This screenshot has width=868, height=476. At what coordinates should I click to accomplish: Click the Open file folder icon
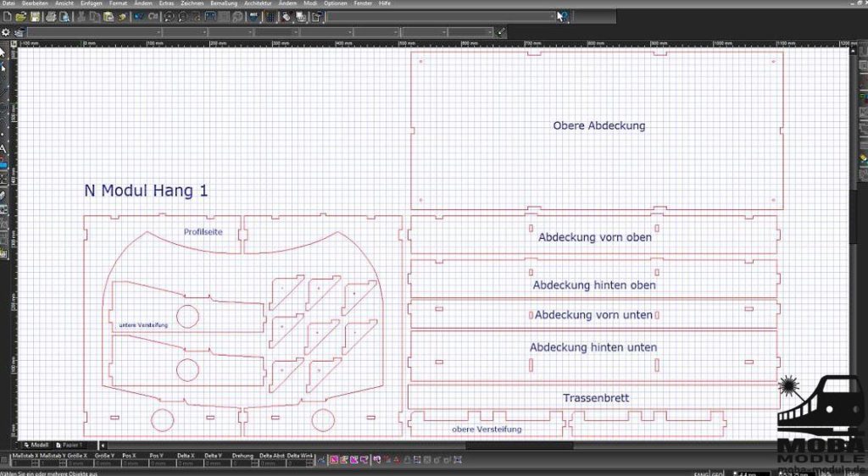click(20, 17)
